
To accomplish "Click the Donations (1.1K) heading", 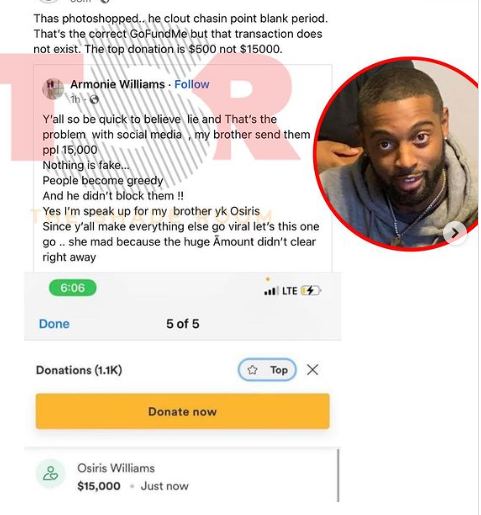I will point(79,370).
